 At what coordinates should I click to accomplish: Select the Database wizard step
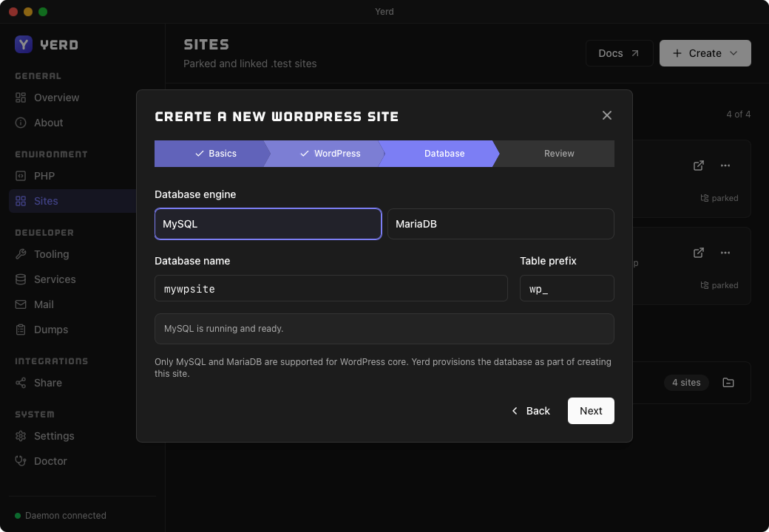[441, 154]
